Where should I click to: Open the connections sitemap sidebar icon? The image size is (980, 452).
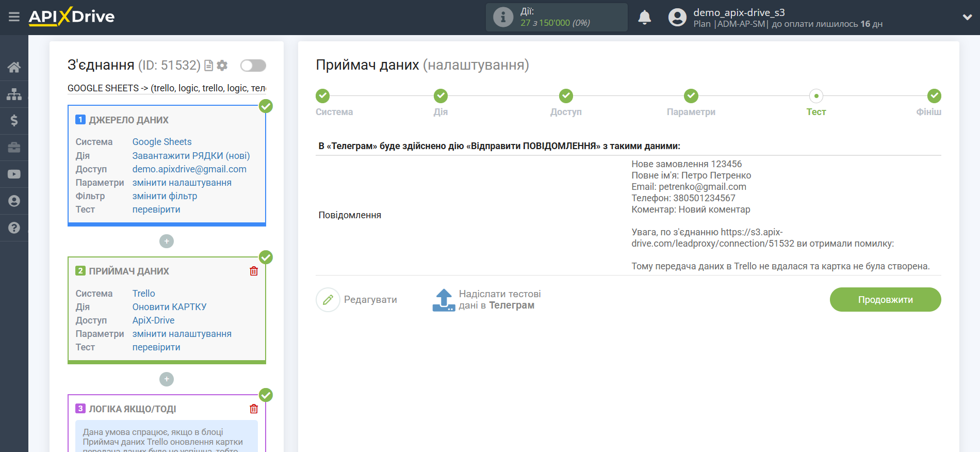click(x=14, y=94)
